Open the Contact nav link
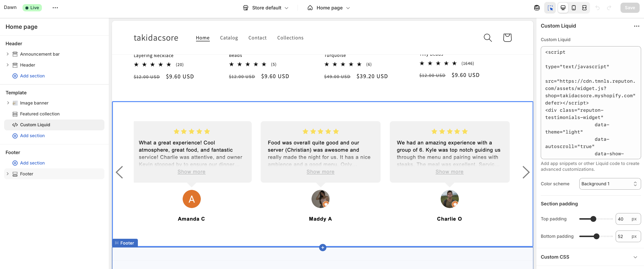 [257, 38]
